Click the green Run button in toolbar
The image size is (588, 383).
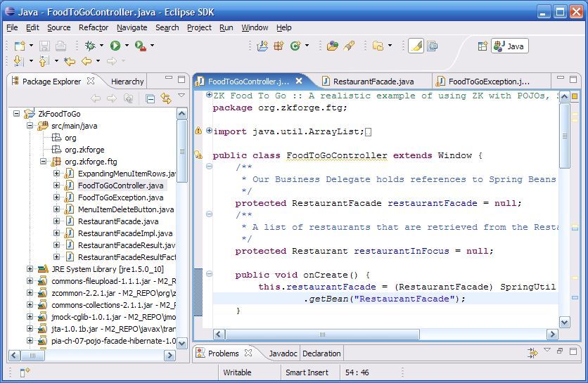pos(115,46)
